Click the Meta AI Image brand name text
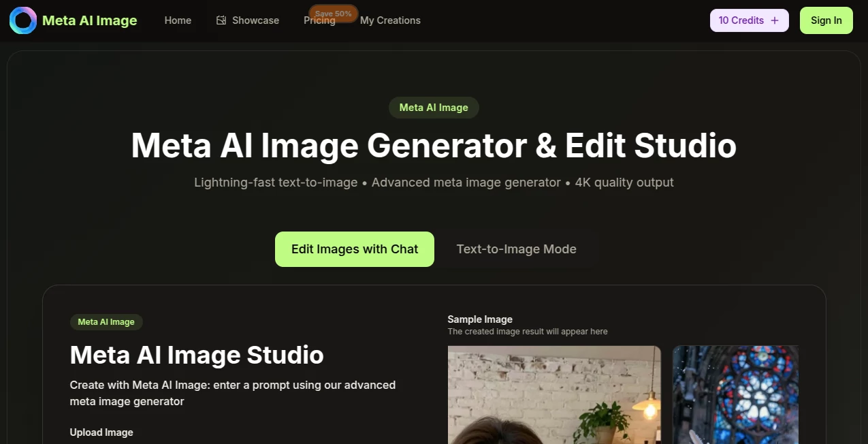This screenshot has height=444, width=868. point(89,20)
